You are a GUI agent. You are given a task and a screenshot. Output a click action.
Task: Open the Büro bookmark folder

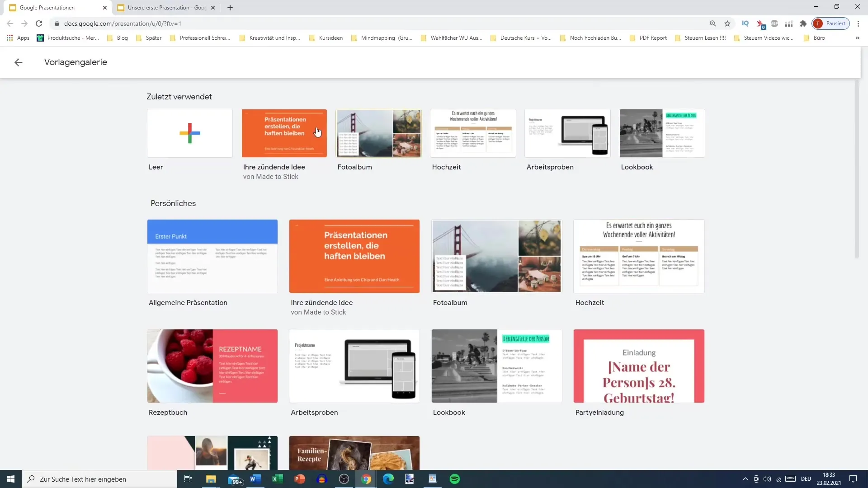tap(815, 38)
